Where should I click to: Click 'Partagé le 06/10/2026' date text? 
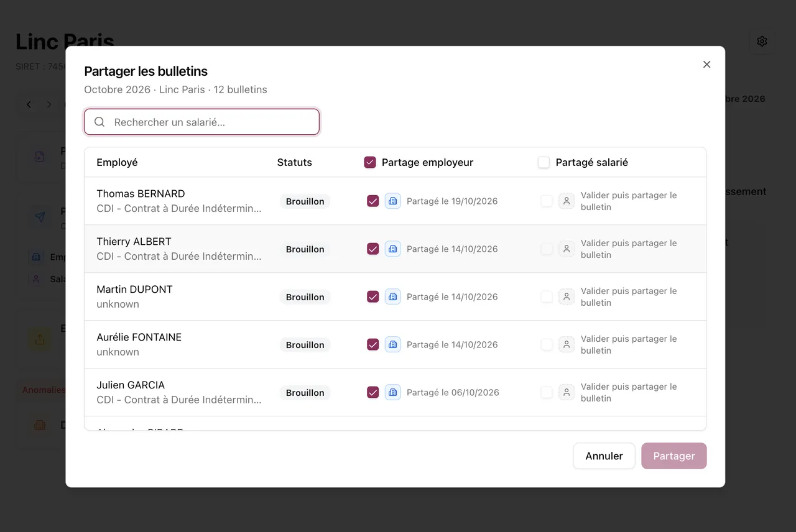pos(453,392)
